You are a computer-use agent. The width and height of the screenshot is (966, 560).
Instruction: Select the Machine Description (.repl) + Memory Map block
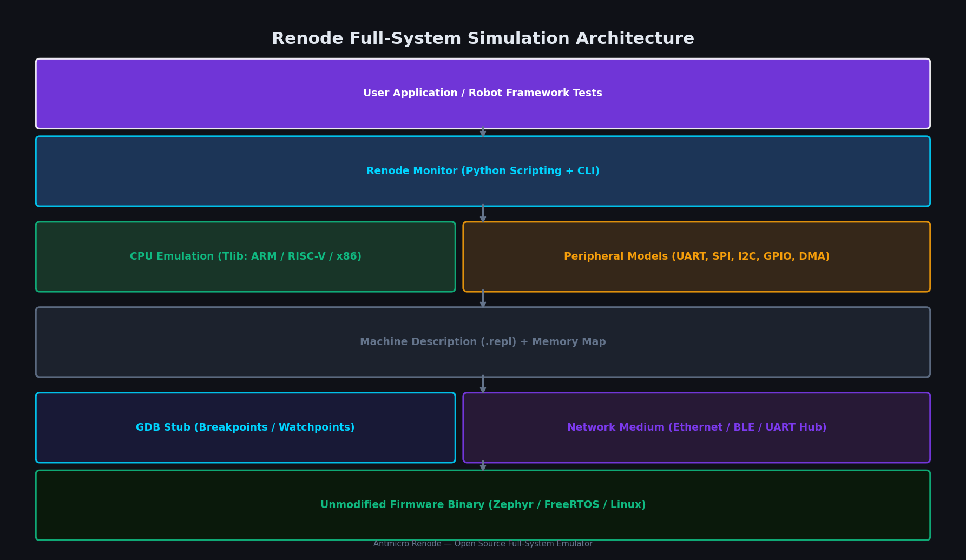tap(483, 342)
